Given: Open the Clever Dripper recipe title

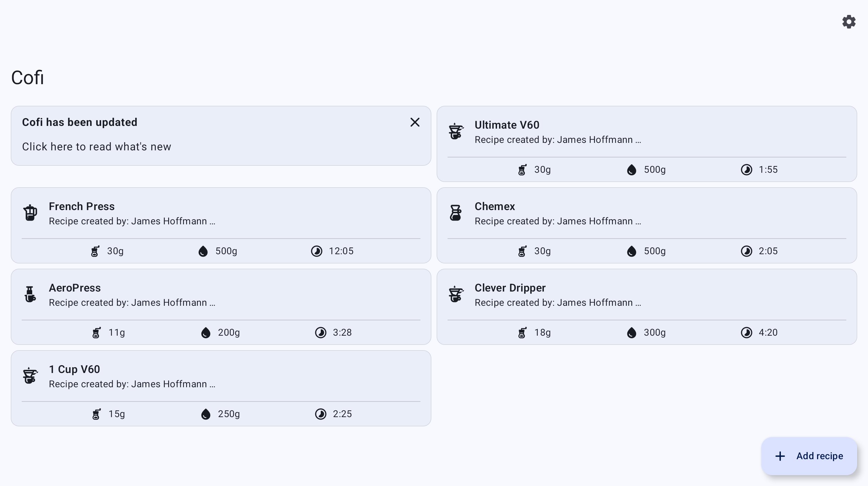Looking at the screenshot, I should point(510,288).
